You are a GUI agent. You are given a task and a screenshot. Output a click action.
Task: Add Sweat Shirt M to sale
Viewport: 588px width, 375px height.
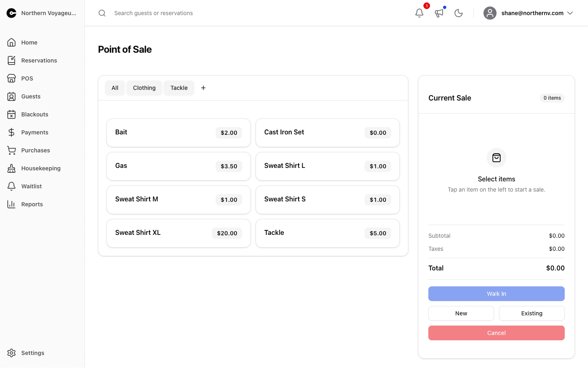coord(178,200)
